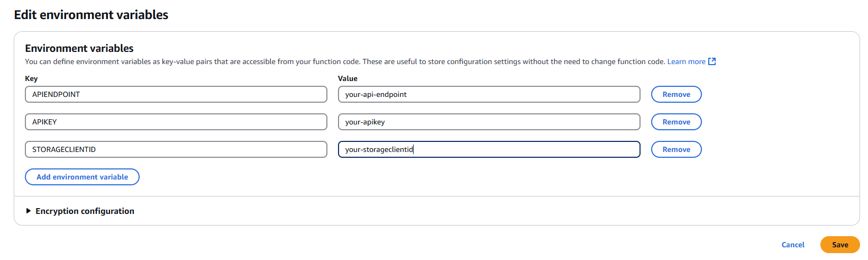Select the STORAGECLIENTID key field

176,149
